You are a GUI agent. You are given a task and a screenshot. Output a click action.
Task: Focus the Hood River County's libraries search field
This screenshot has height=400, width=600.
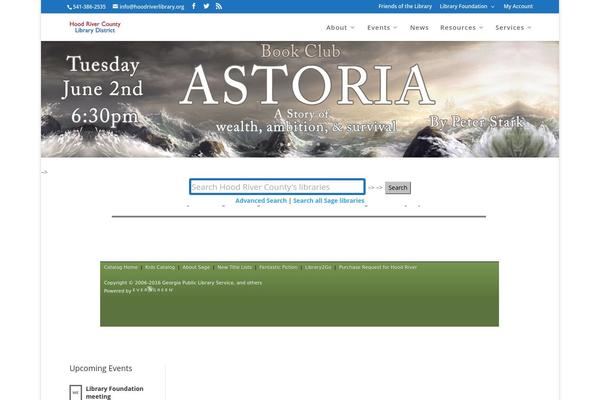pos(277,187)
